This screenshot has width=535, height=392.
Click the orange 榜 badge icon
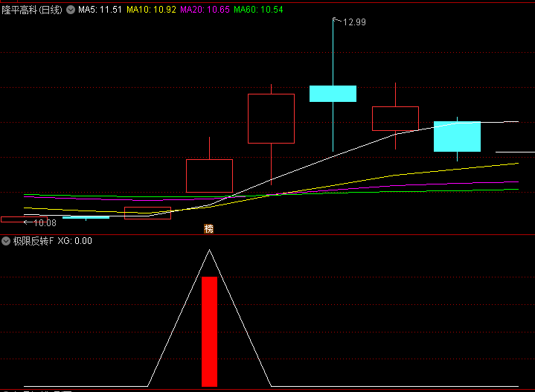tap(209, 228)
